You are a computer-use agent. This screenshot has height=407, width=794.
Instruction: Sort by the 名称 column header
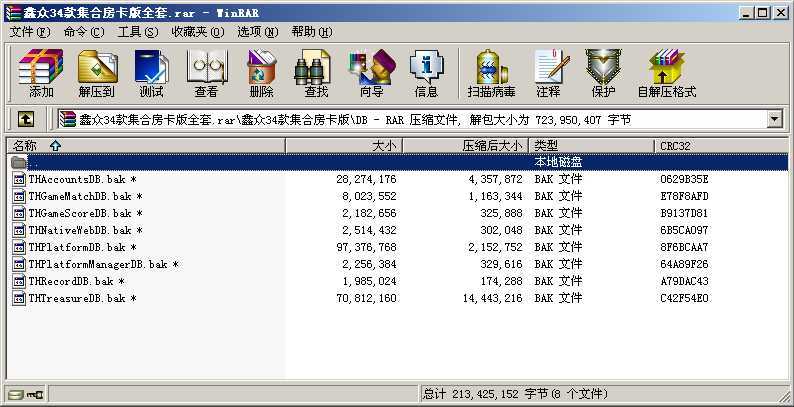coord(146,146)
